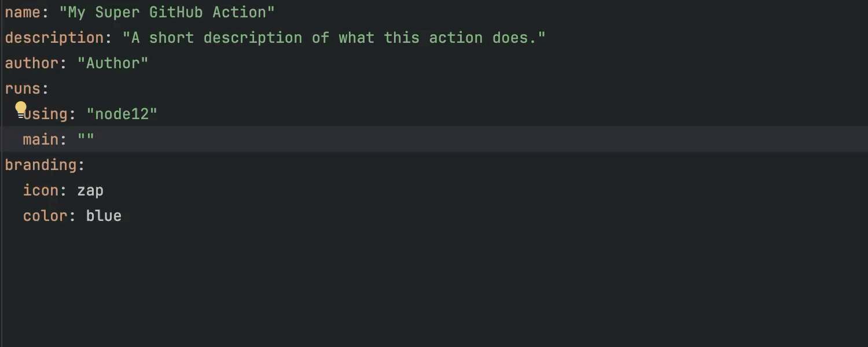Click the "author" YAML key
This screenshot has height=347, width=868.
pyautogui.click(x=32, y=63)
